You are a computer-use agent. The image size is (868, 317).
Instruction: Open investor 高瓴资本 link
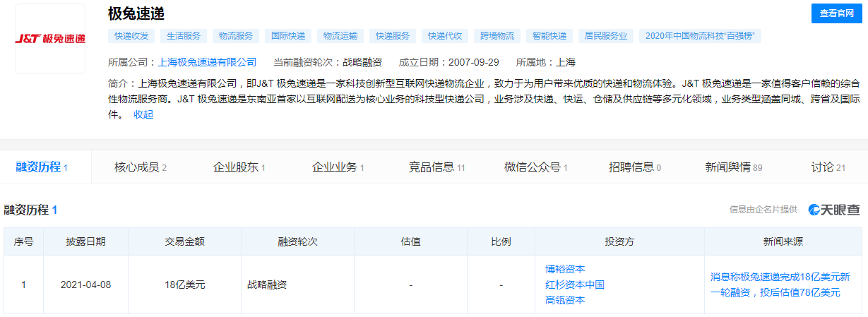[x=565, y=300]
